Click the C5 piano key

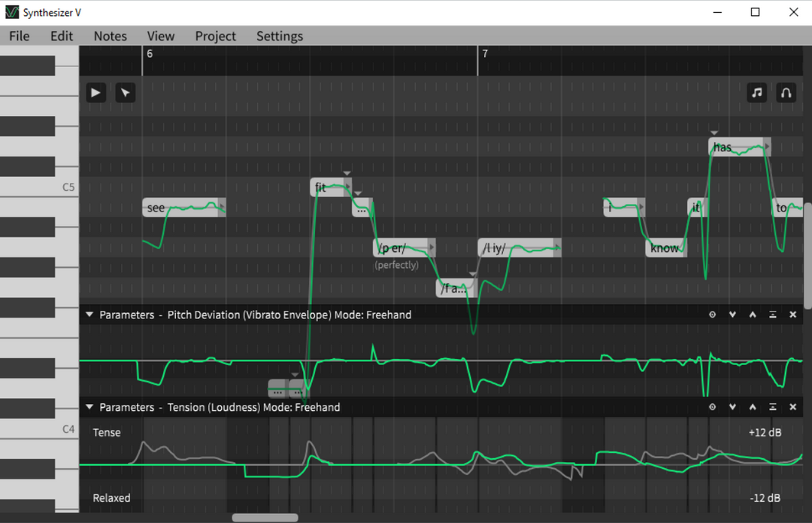click(x=38, y=187)
